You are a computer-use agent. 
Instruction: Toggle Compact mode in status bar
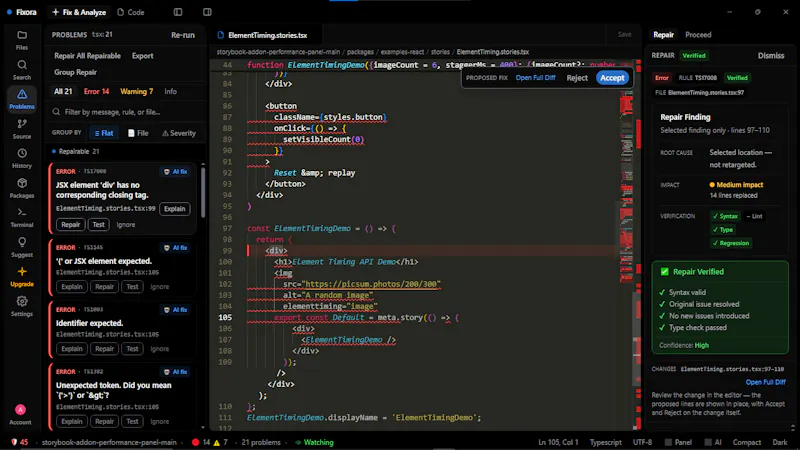(x=746, y=442)
